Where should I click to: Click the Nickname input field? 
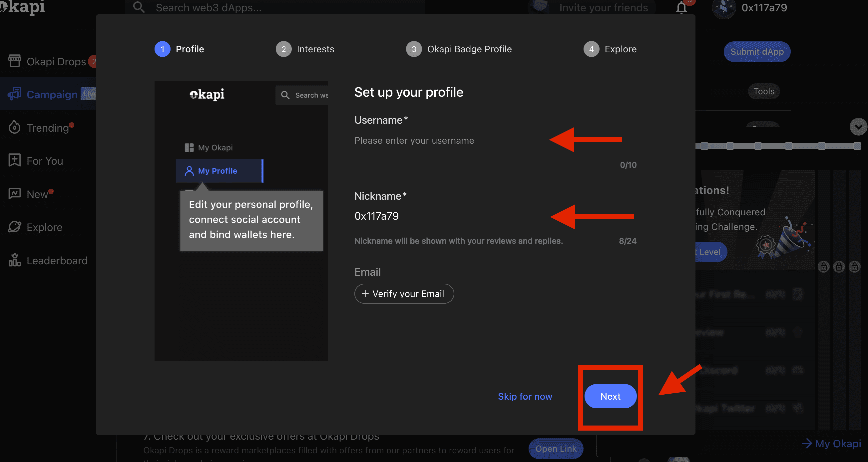pos(495,216)
